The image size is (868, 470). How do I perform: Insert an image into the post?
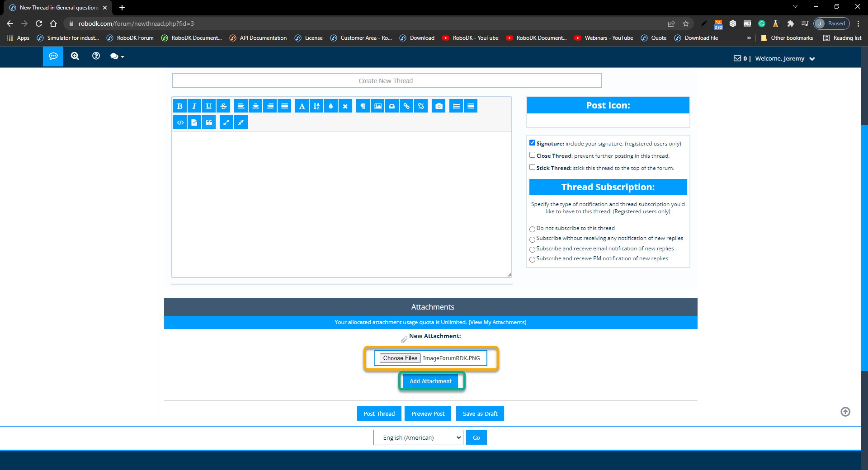tap(377, 106)
